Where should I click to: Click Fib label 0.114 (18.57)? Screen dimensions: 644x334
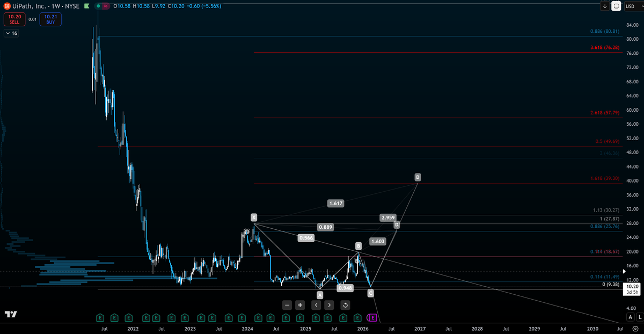pos(604,252)
